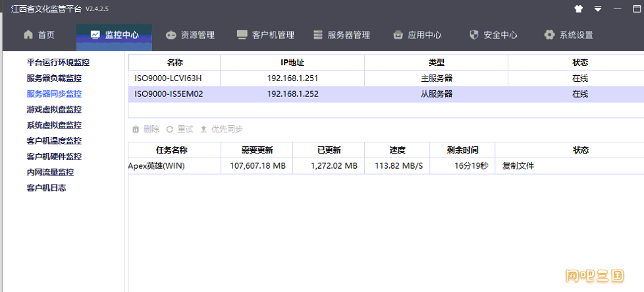Click the 首页 home icon
Screen dimensions: 644x292
pos(28,35)
